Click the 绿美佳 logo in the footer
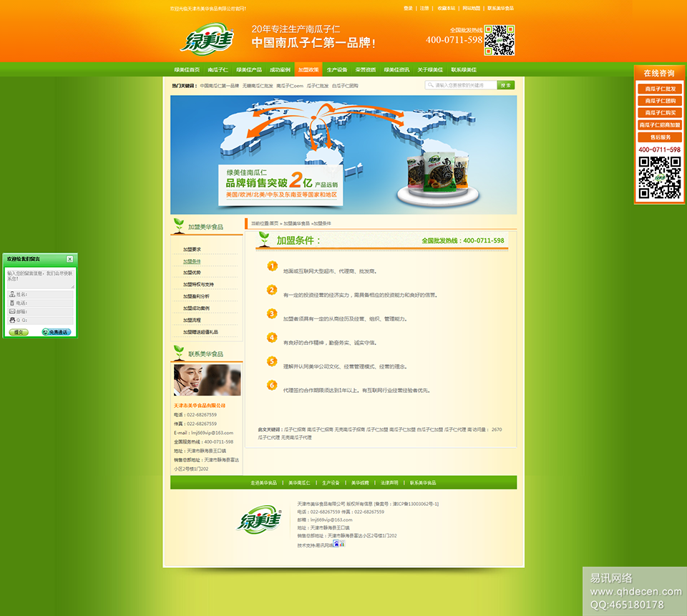 (259, 520)
